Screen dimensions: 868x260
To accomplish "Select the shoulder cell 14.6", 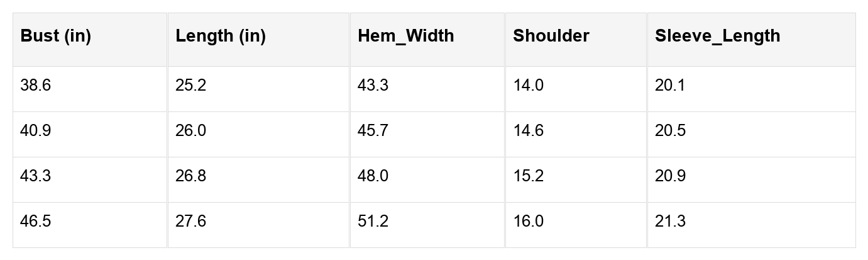I will pos(529,131).
